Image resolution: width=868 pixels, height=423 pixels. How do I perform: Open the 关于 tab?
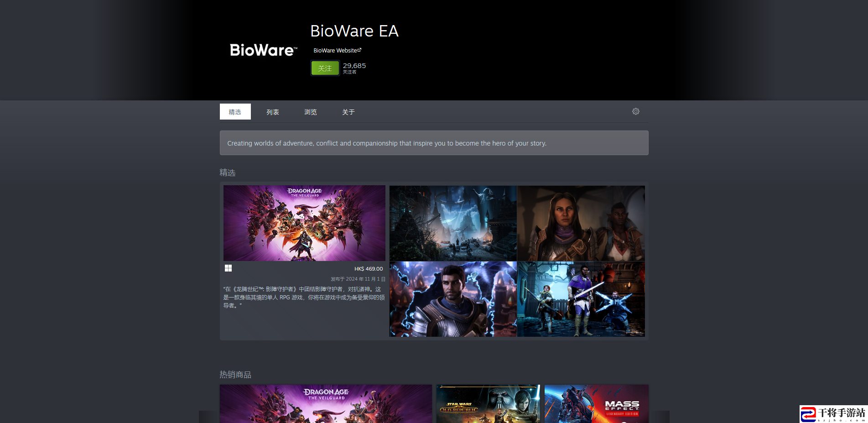348,112
